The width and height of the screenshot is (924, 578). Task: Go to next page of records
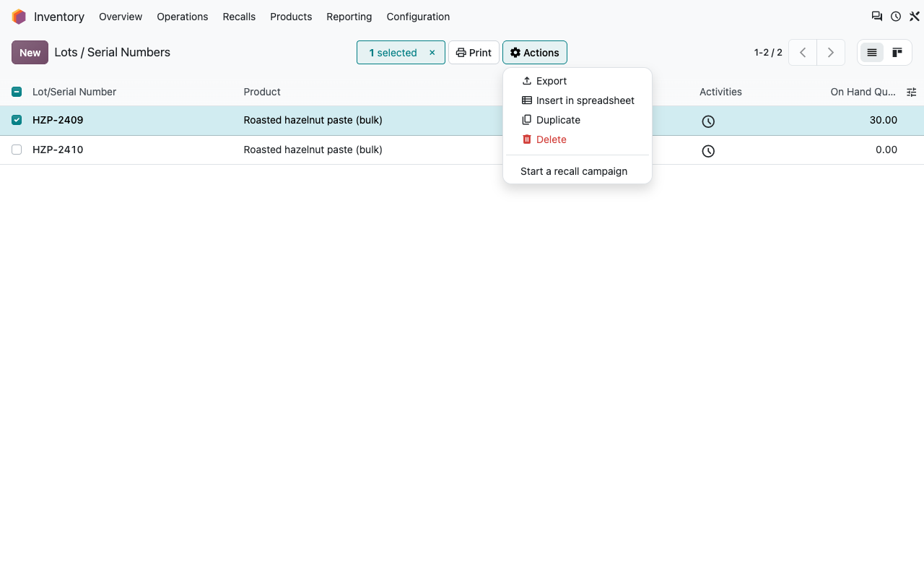831,53
